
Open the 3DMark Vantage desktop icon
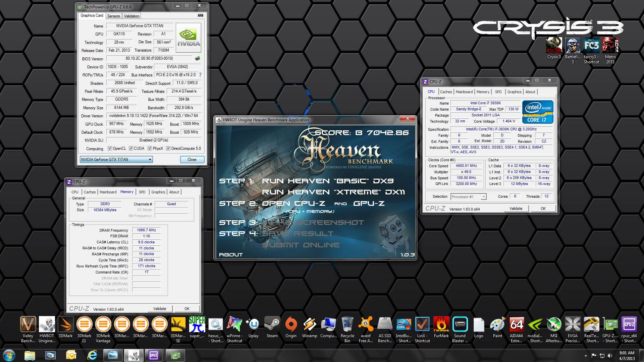(x=103, y=329)
